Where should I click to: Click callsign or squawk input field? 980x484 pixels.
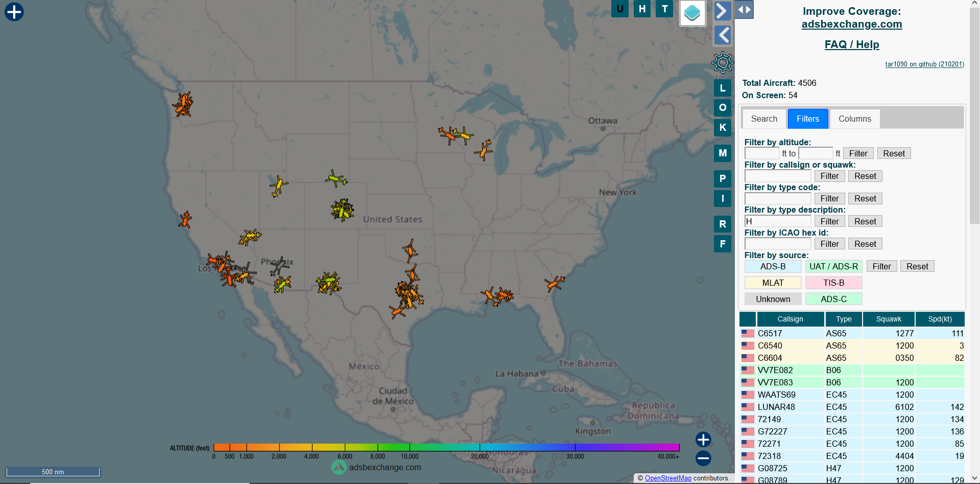778,176
